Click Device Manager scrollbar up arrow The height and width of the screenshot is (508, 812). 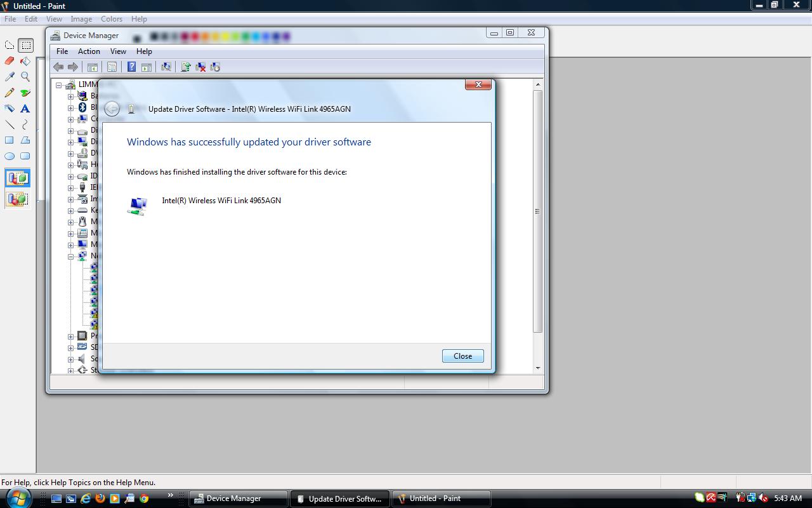point(538,84)
